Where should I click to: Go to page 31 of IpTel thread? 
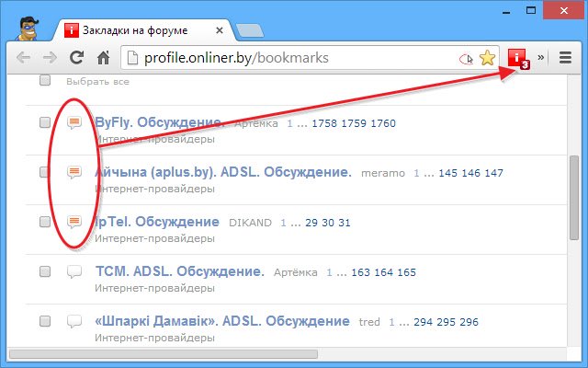coord(345,223)
